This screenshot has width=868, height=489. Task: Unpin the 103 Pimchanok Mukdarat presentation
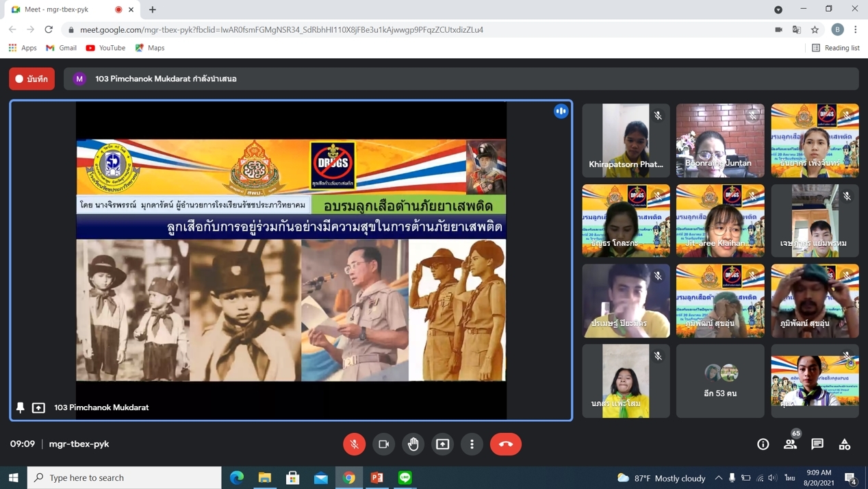coord(21,407)
